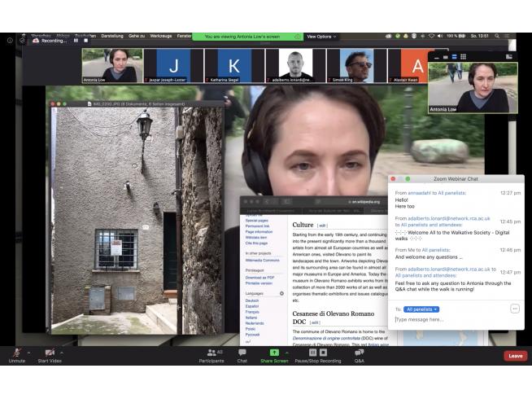This screenshot has width=532, height=399.
Task: Open the Participants panel
Action: (211, 353)
